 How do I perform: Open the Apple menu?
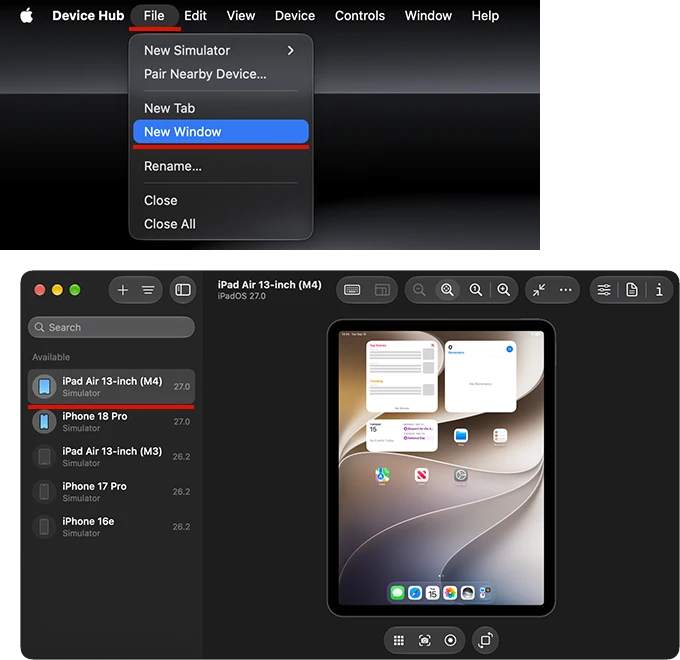coord(26,16)
